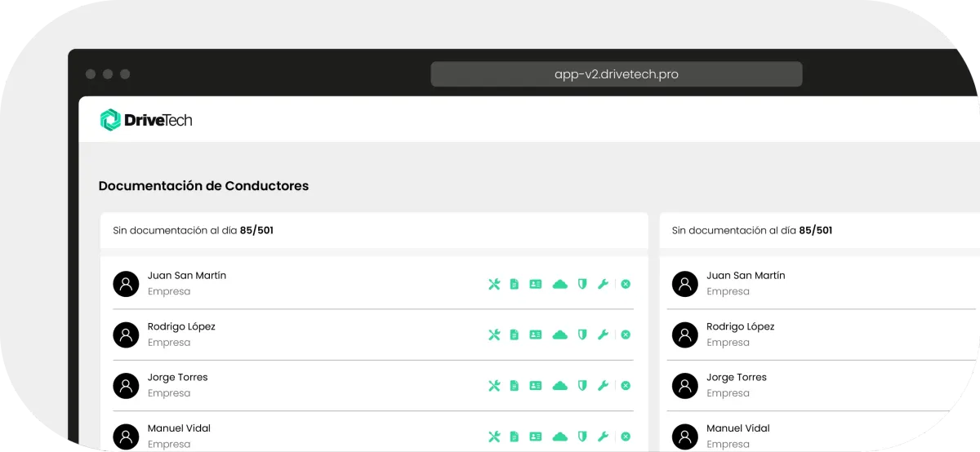Image resolution: width=980 pixels, height=452 pixels.
Task: Click the tools icon in Juan San Martín's row
Action: tap(494, 284)
